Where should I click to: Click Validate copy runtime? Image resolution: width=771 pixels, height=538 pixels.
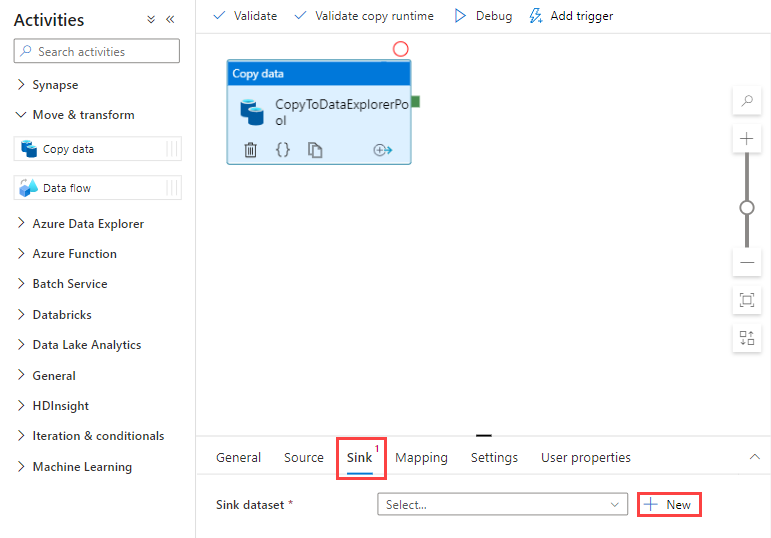tap(364, 16)
